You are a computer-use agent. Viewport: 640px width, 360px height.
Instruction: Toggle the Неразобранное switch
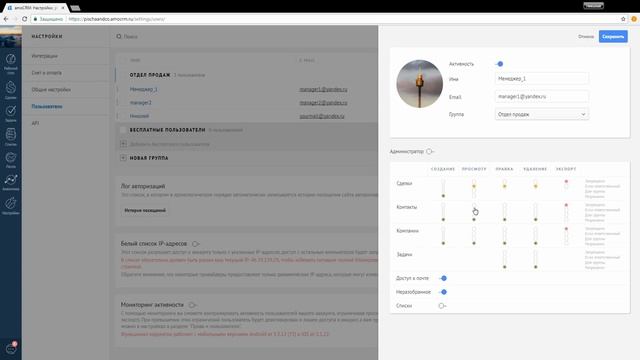click(442, 292)
